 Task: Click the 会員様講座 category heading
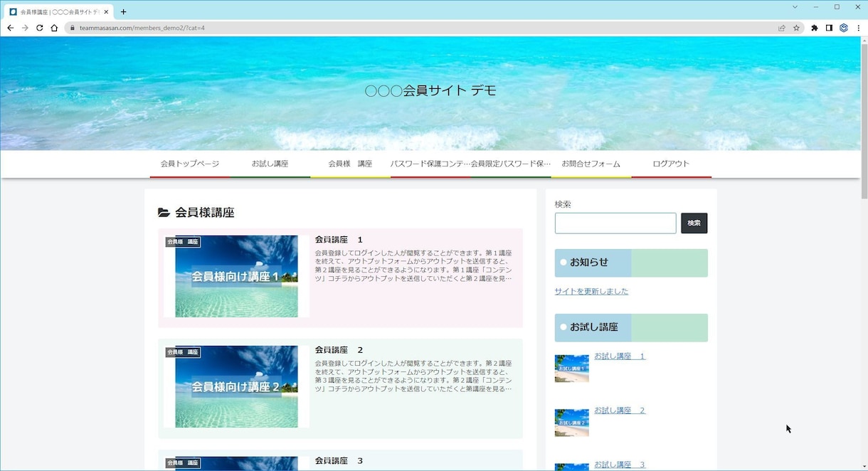pos(205,213)
